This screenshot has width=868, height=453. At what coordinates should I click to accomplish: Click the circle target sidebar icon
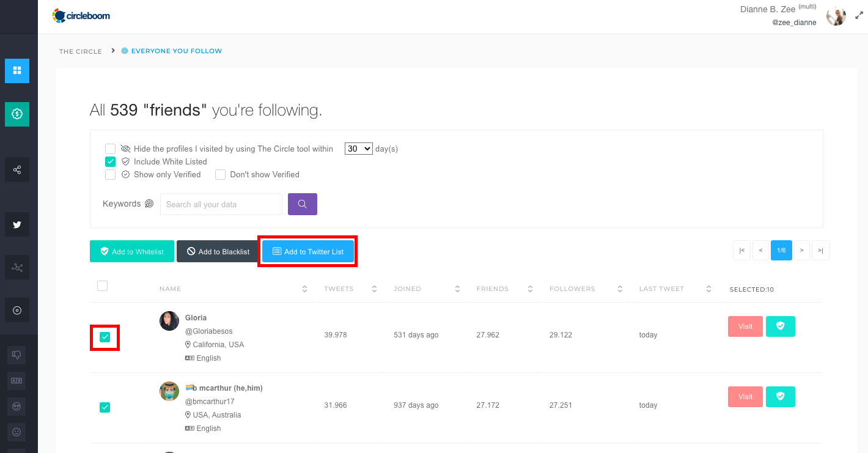tap(17, 310)
